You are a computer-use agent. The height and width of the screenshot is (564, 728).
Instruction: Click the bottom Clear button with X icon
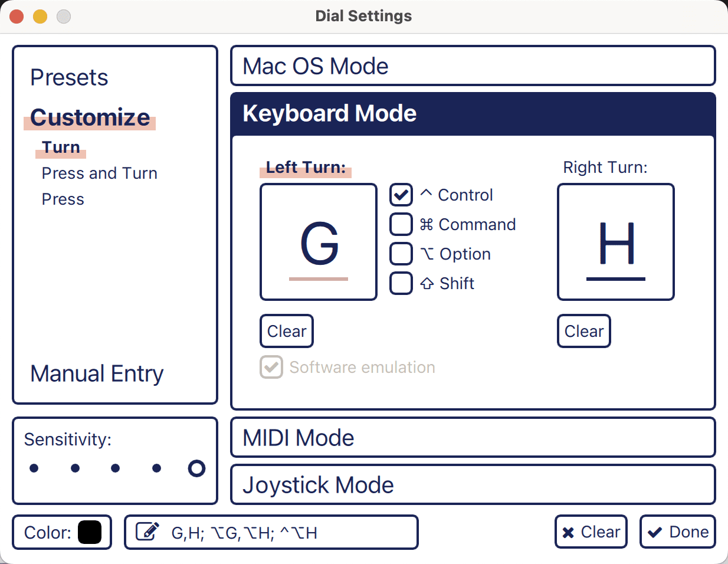click(591, 532)
